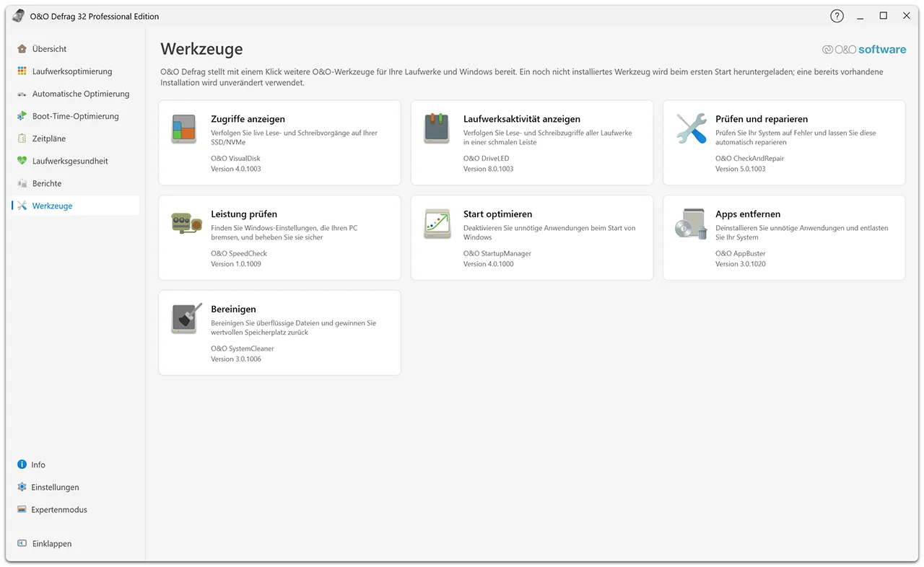This screenshot has width=924, height=567.
Task: Open the Leistung prüfen tool
Action: click(279, 238)
